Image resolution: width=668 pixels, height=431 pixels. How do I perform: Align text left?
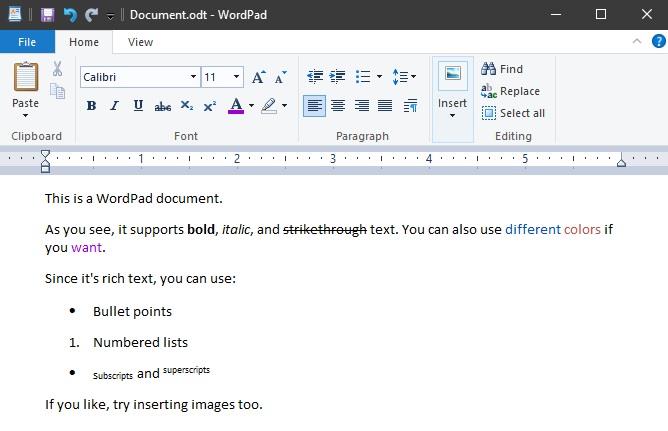[x=314, y=106]
